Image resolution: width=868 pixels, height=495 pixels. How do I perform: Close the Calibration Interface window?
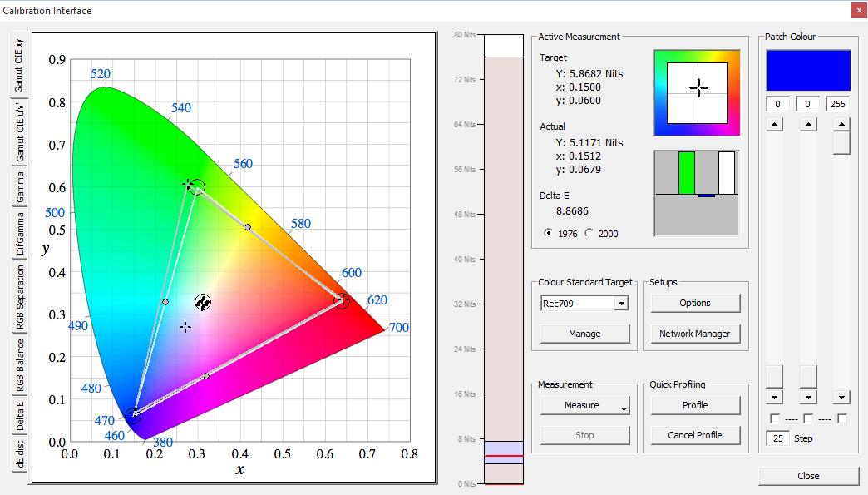tap(859, 10)
